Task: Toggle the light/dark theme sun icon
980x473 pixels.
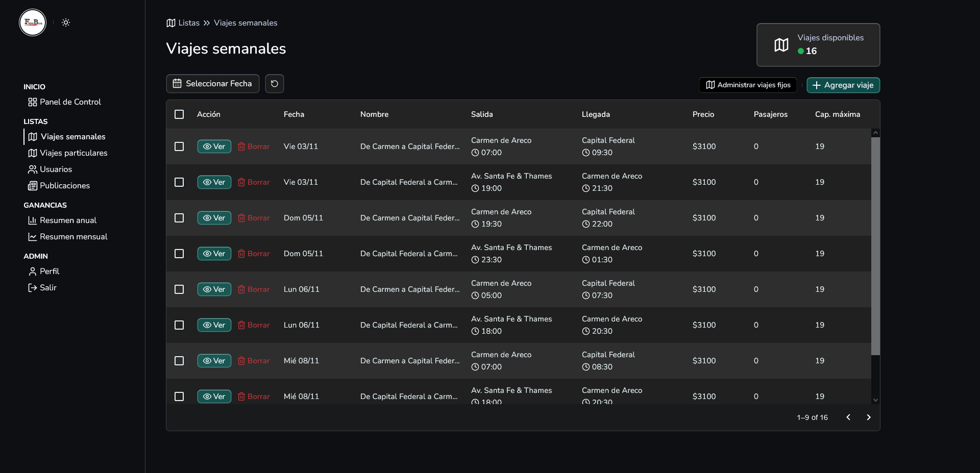Action: click(x=66, y=22)
